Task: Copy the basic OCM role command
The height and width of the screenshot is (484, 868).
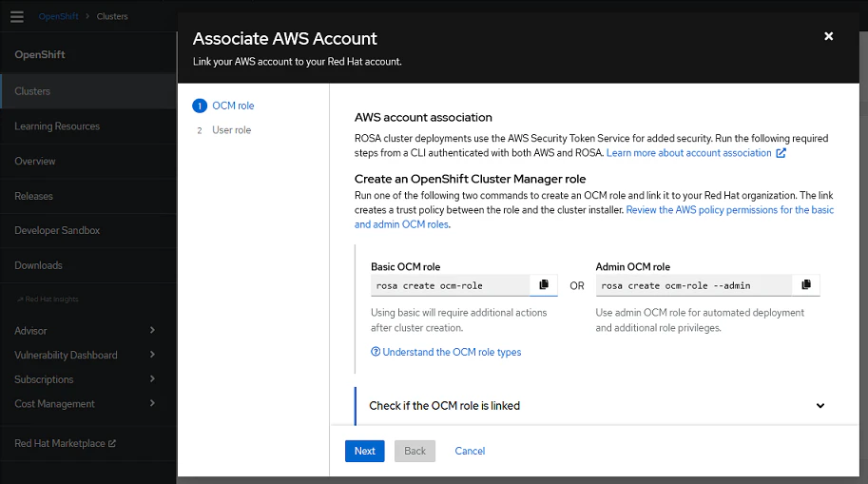Action: point(544,284)
